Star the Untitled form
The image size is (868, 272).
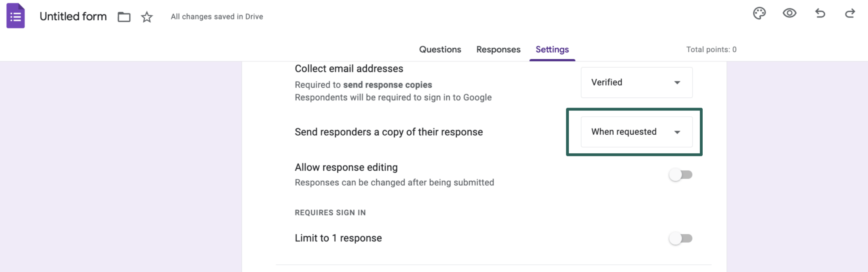click(146, 17)
